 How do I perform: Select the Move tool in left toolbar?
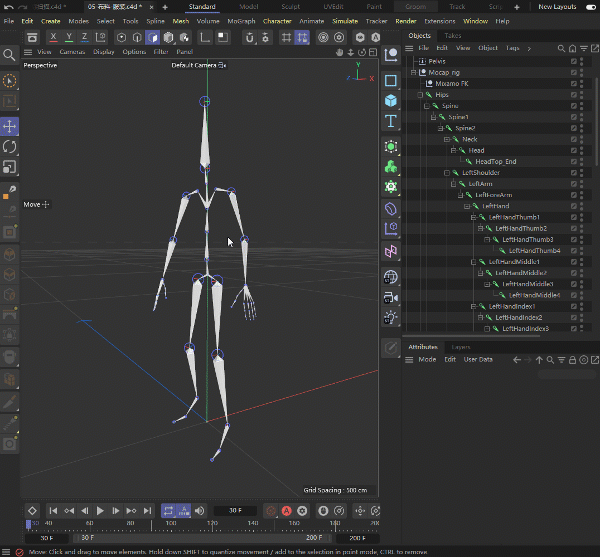(10, 126)
